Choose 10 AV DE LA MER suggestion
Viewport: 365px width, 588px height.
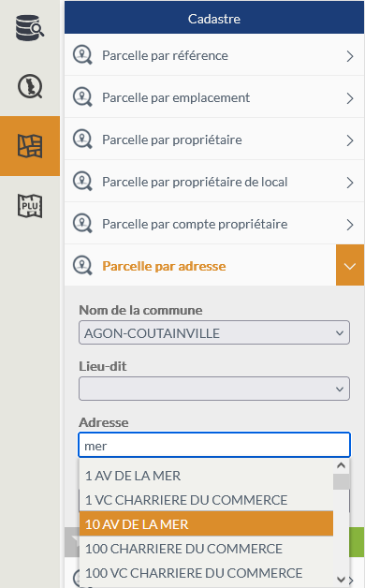pos(206,524)
